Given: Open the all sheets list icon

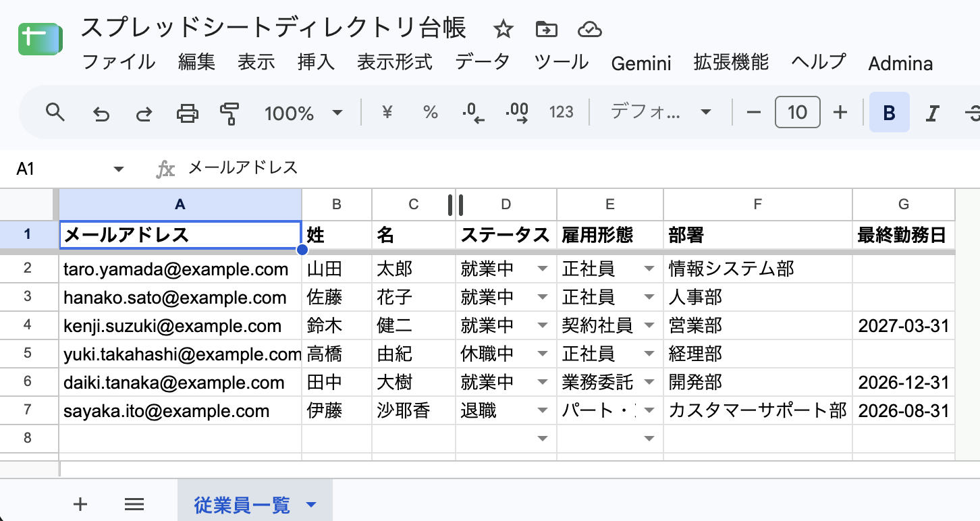Looking at the screenshot, I should click(x=134, y=503).
